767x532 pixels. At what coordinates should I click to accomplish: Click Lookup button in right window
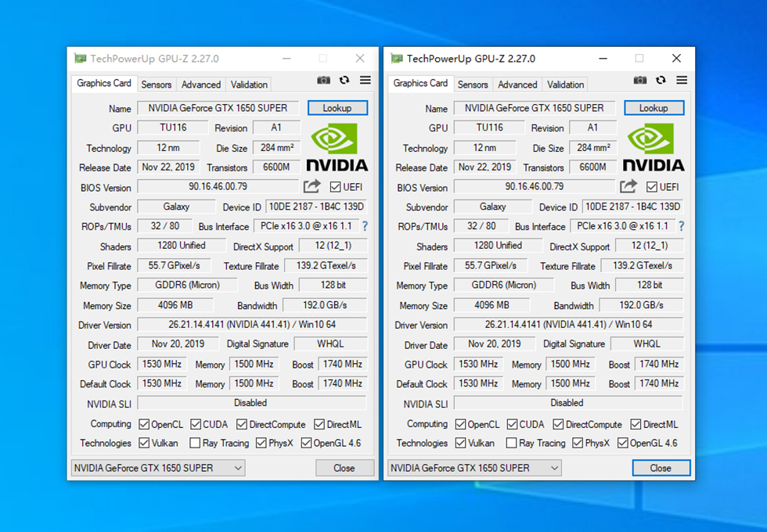click(x=654, y=108)
